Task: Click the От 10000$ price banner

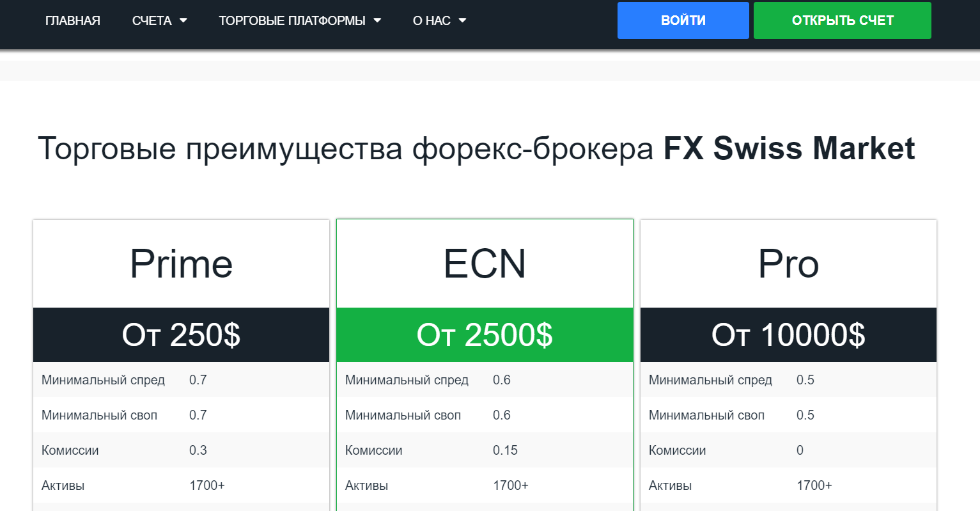Action: tap(788, 334)
